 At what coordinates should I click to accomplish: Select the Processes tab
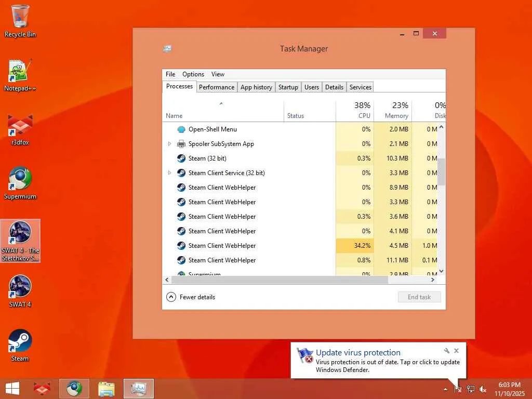click(x=179, y=87)
